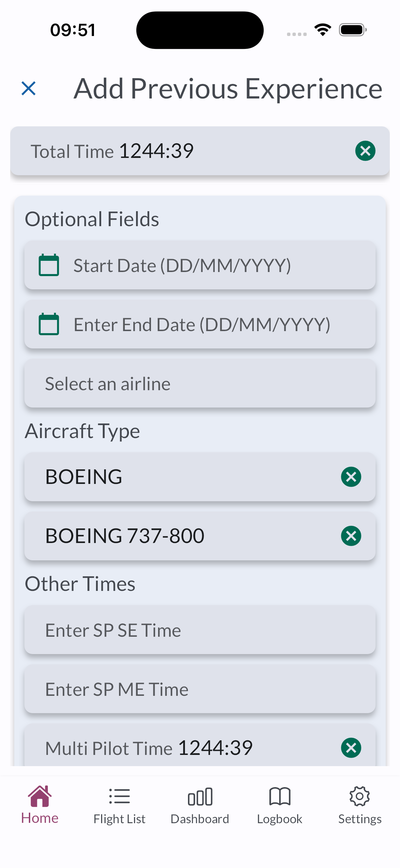400x868 pixels.
Task: Tap the End Date calendar icon
Action: point(49,324)
